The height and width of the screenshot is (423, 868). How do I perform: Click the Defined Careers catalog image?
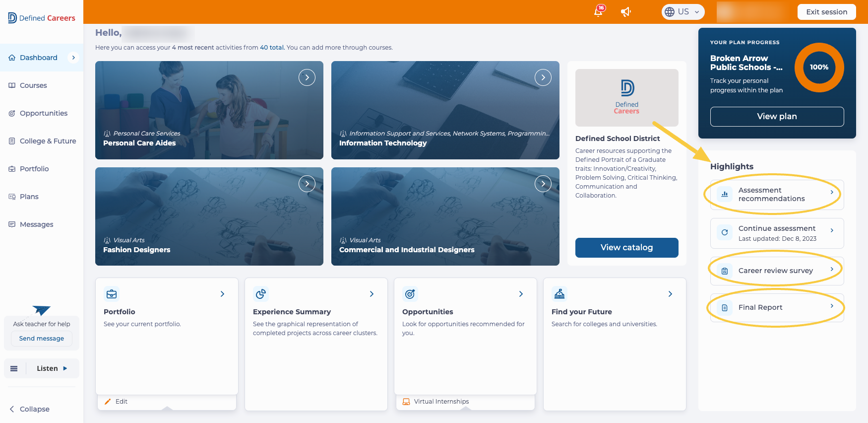(x=627, y=98)
